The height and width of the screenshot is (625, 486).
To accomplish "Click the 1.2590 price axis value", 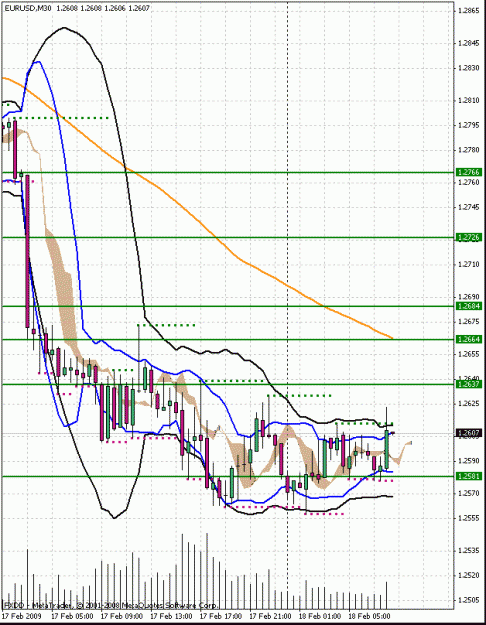I will (469, 461).
